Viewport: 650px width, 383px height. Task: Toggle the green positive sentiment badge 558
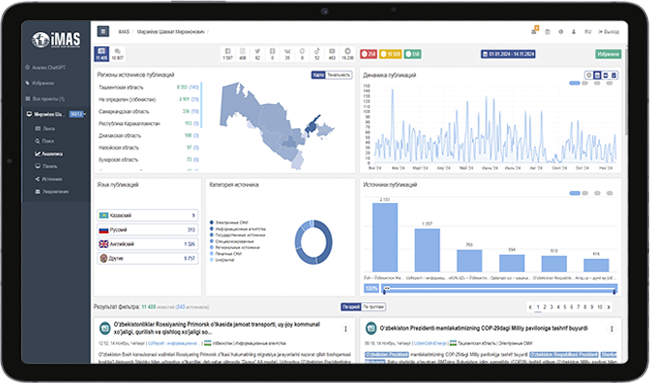412,54
